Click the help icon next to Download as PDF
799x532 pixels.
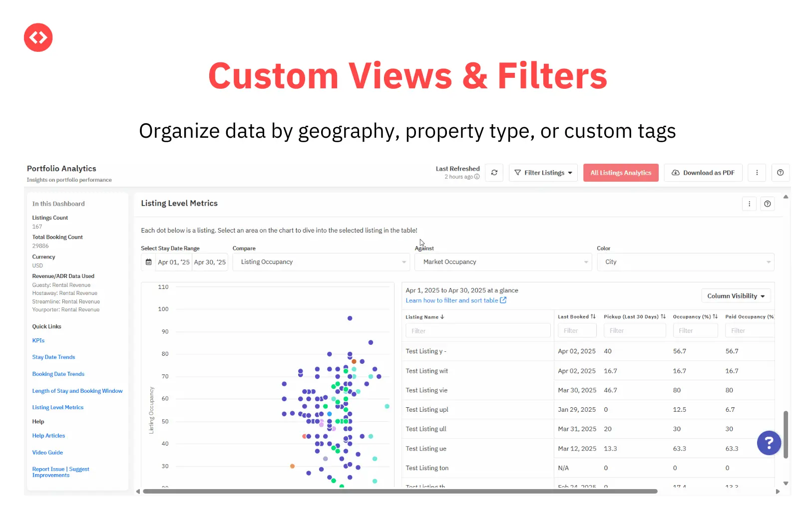[780, 173]
